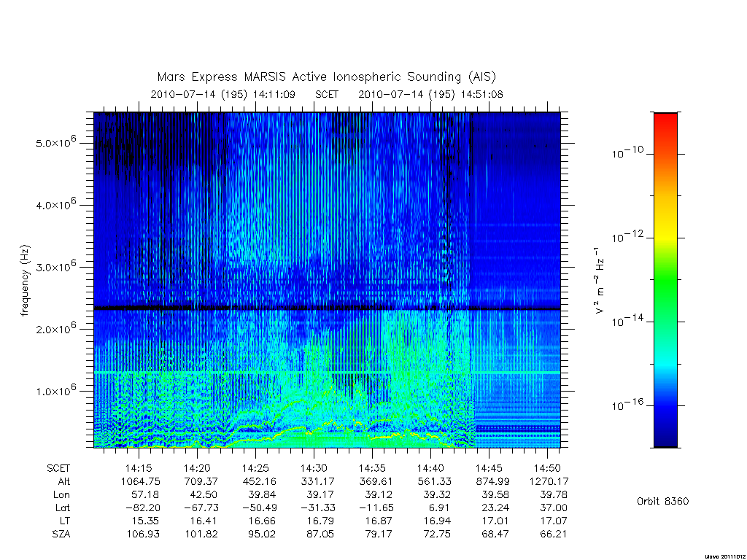Viewport: 747px width, 560px height.
Task: Click the 4.0×10^6 frequency tick label
Action: [x=56, y=204]
